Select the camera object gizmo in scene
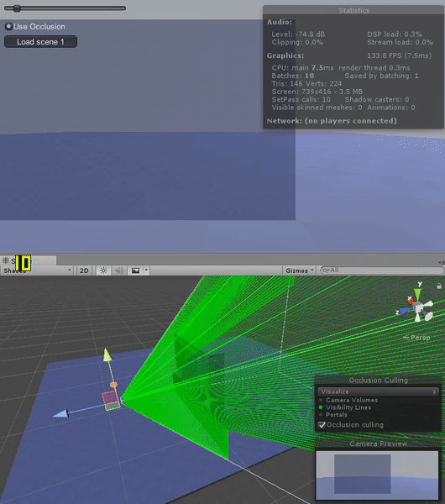Screen dimensions: 445x504 [x=111, y=401]
